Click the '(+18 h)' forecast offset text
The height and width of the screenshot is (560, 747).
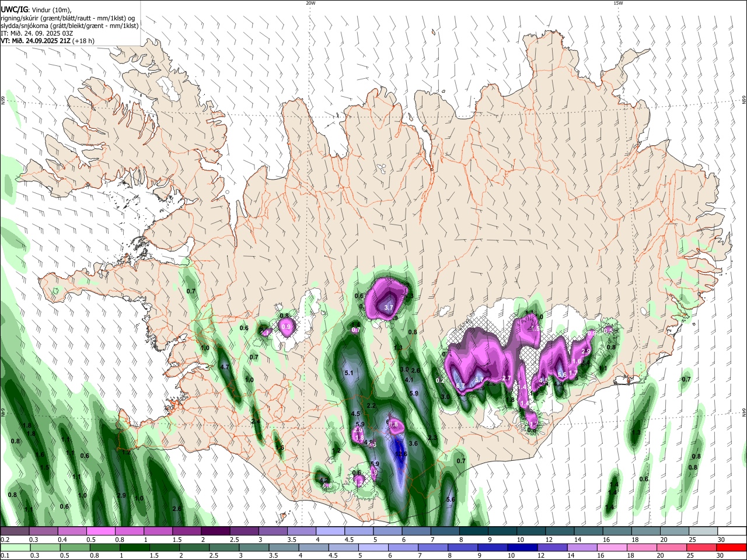pos(84,41)
